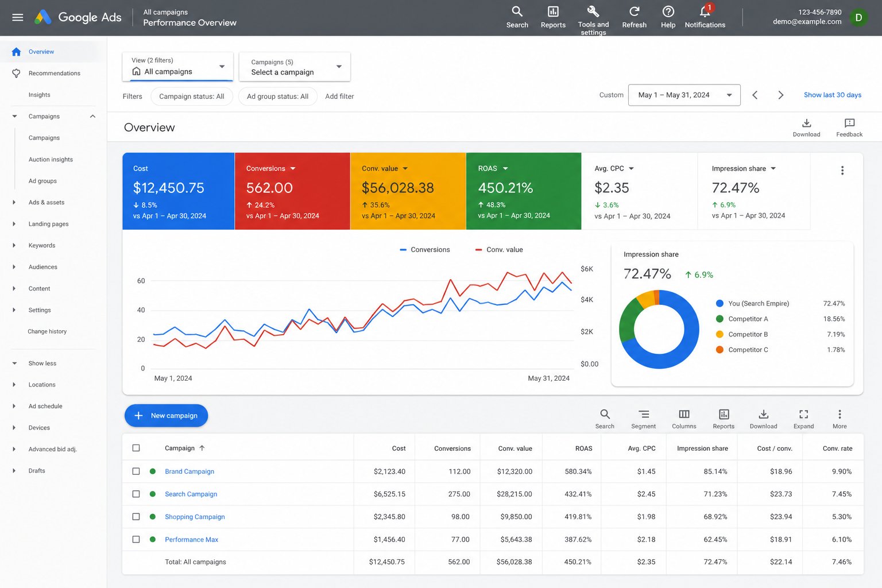Check the Search Campaign row checkbox

pos(136,494)
